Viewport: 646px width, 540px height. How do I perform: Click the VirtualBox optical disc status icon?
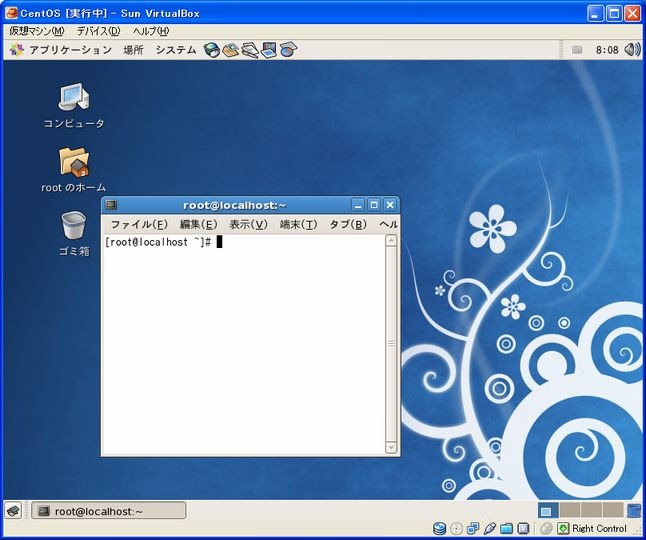click(x=457, y=528)
